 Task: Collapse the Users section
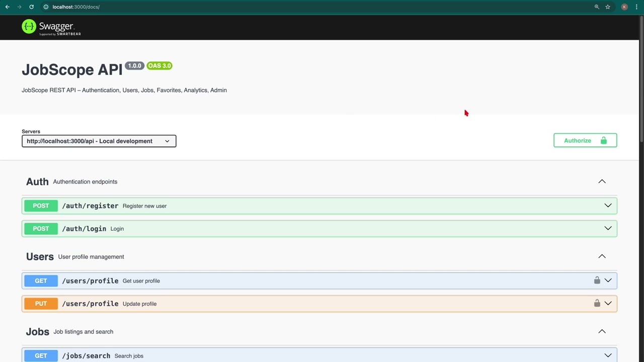click(x=602, y=256)
